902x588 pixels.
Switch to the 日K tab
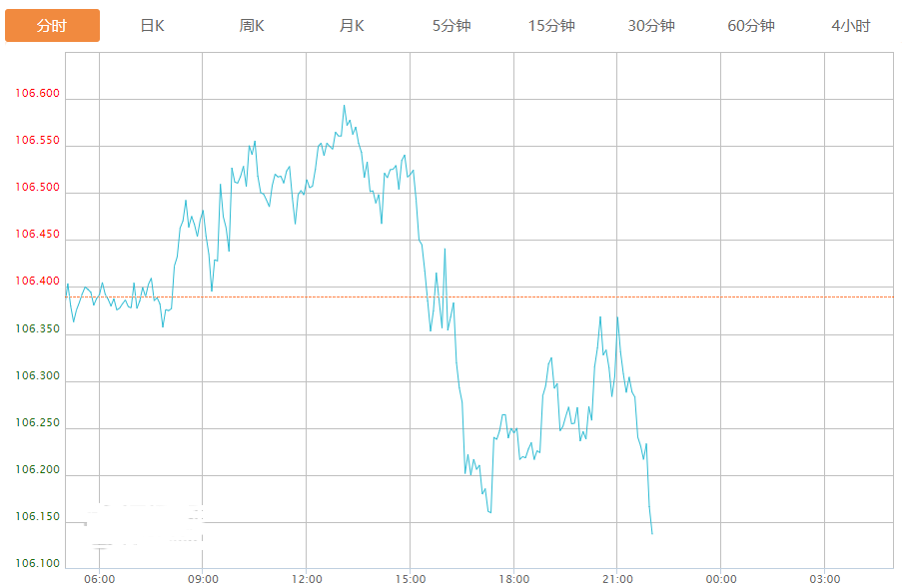(x=152, y=26)
